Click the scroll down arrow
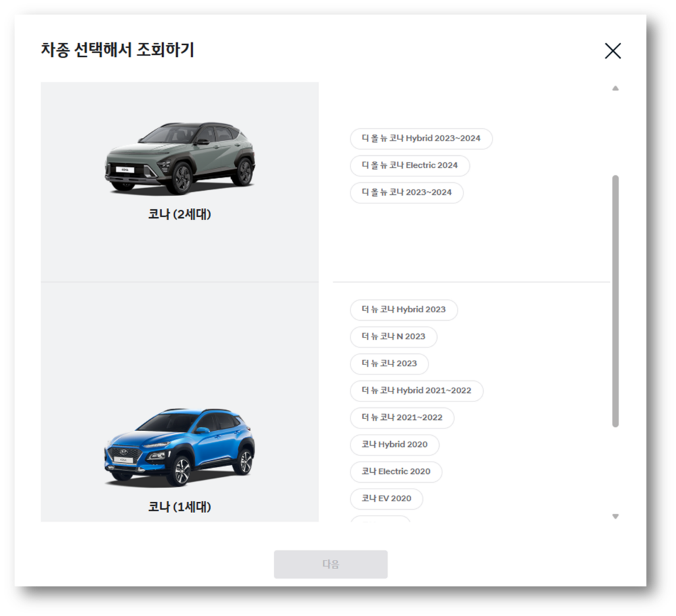The width and height of the screenshot is (676, 616). (616, 517)
